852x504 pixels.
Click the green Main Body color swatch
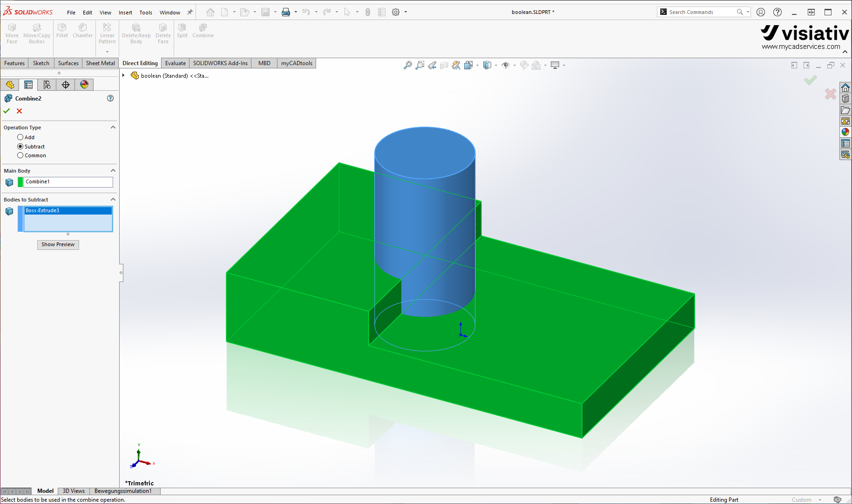20,182
